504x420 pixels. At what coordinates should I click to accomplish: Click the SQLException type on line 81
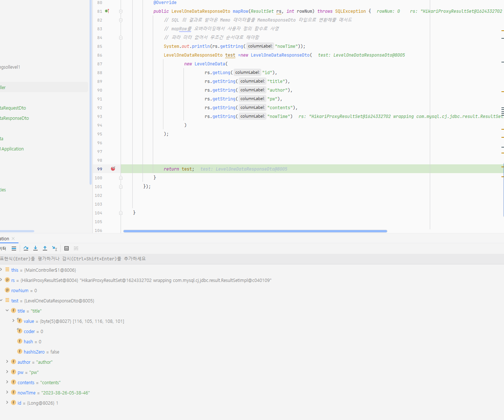tap(350, 11)
